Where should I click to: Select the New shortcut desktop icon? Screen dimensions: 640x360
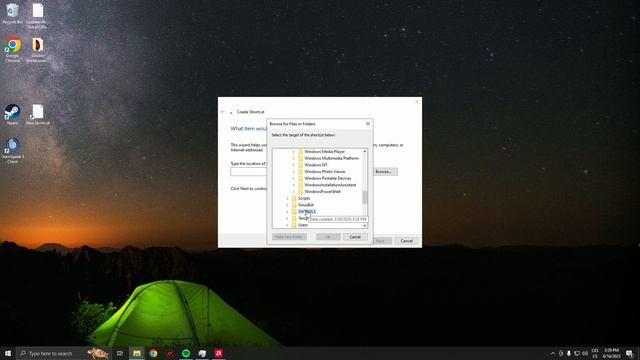coord(38,114)
